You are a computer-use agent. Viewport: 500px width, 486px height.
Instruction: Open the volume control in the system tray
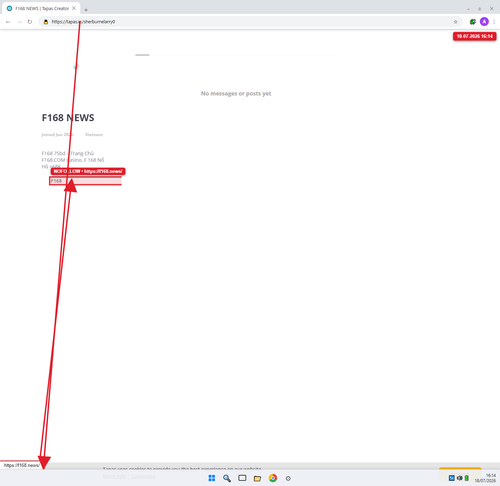pos(459,478)
